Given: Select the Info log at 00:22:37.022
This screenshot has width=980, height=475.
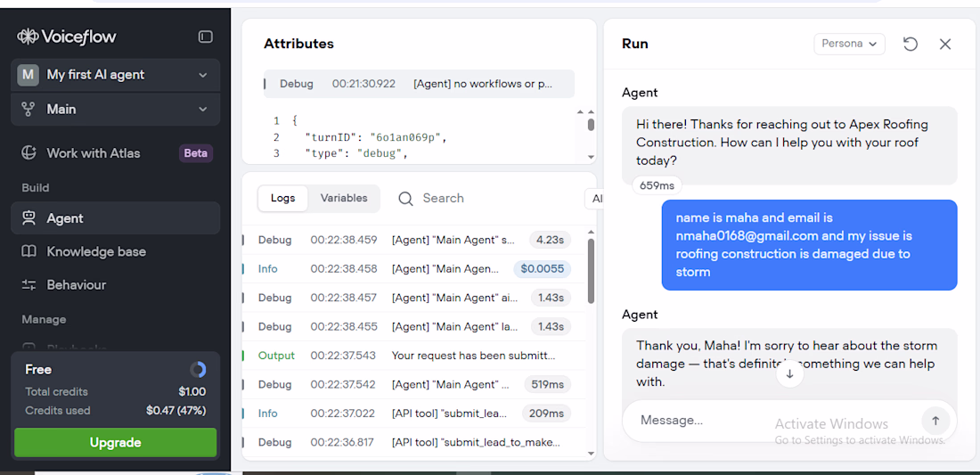Looking at the screenshot, I should (x=414, y=414).
